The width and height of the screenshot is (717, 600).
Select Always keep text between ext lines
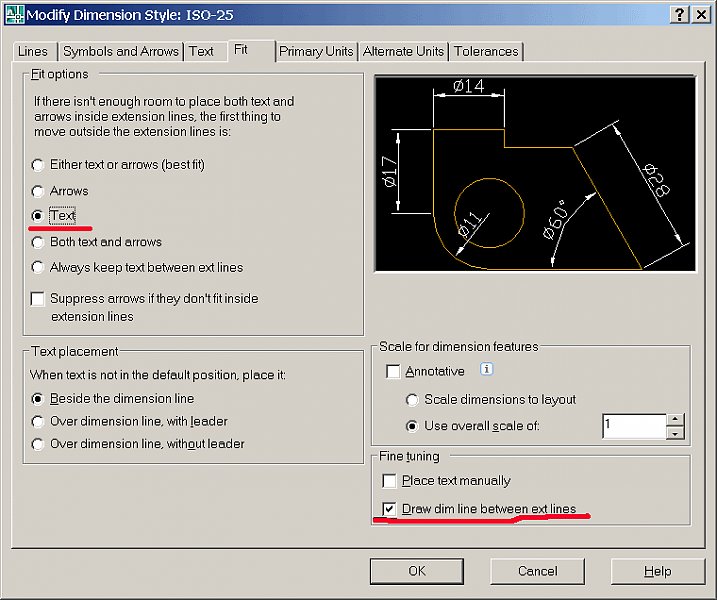[x=37, y=268]
